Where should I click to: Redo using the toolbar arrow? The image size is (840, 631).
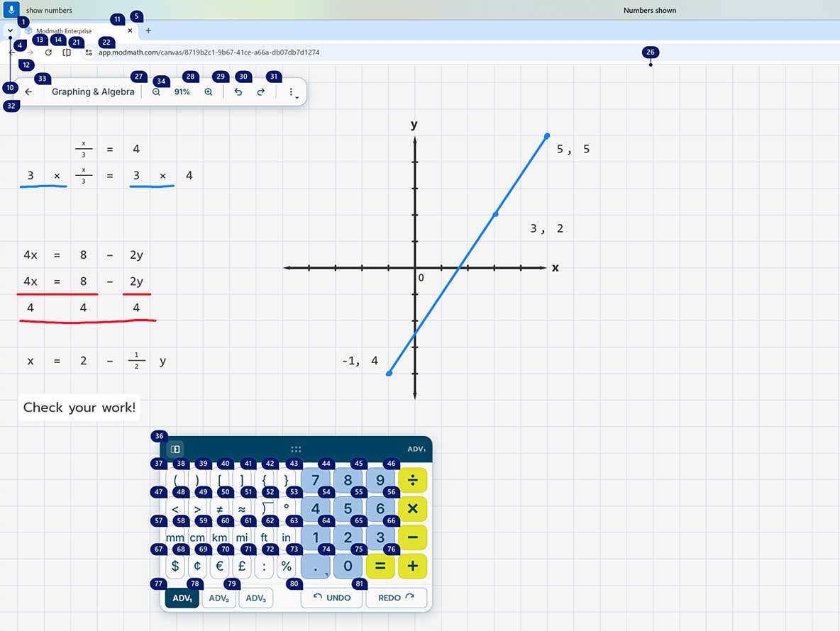[261, 92]
